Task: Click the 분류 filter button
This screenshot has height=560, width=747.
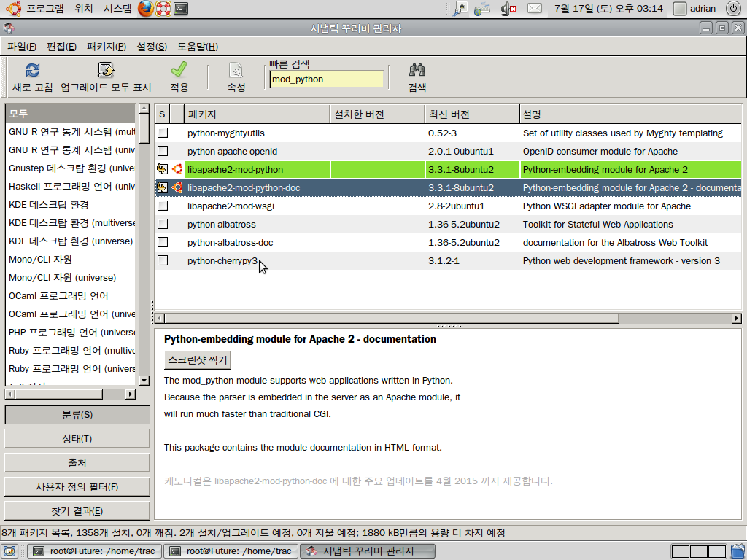Action: (77, 415)
